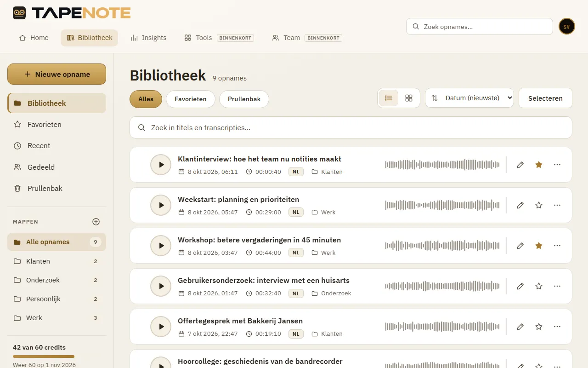Open the Offertegesprek met Bakkerij Jansen title
588x368 pixels.
[x=240, y=321]
